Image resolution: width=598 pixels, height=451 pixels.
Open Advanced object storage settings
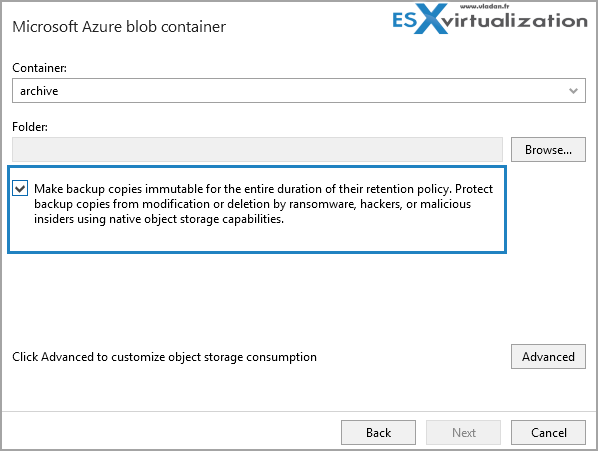point(548,356)
